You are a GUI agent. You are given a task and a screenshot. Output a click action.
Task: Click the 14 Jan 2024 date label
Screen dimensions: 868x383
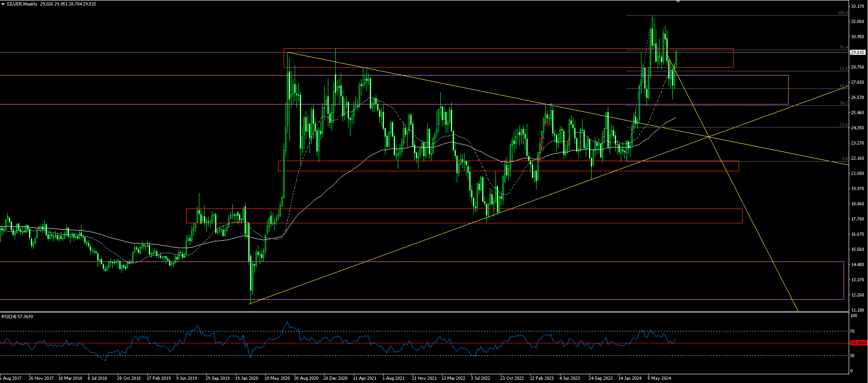pos(630,378)
